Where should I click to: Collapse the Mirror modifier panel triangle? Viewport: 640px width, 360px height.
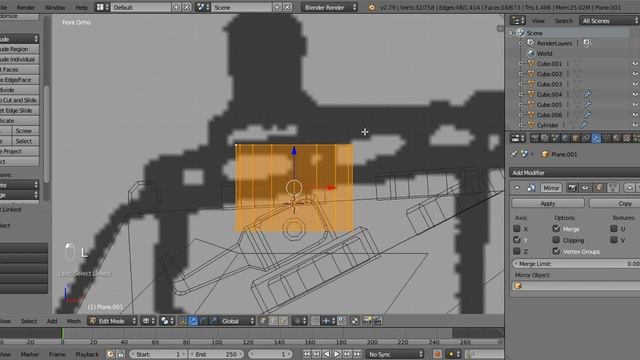click(517, 188)
